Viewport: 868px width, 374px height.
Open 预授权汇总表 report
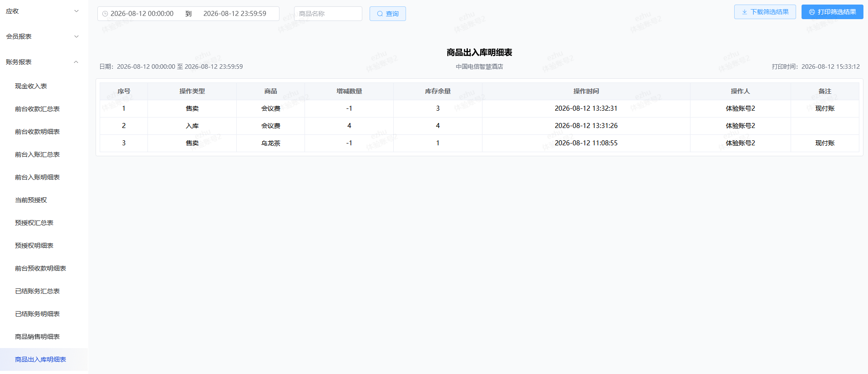tap(34, 223)
